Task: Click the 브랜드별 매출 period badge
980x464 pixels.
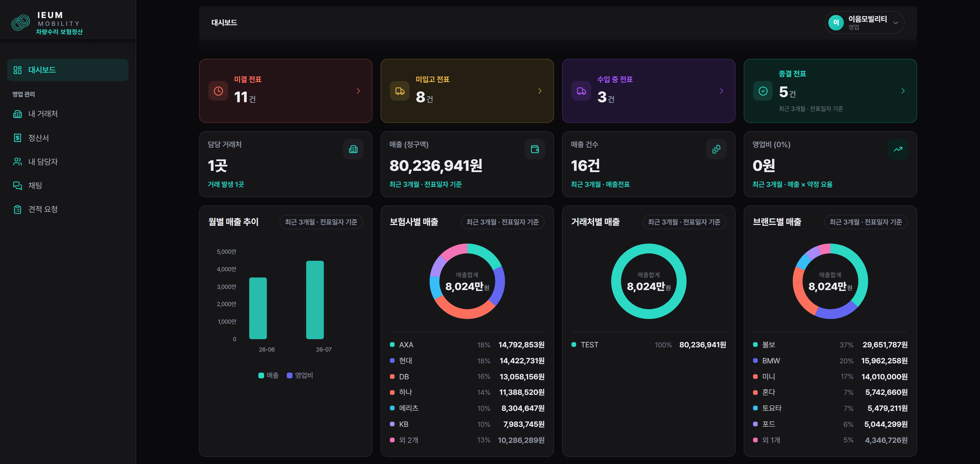Action: 865,222
